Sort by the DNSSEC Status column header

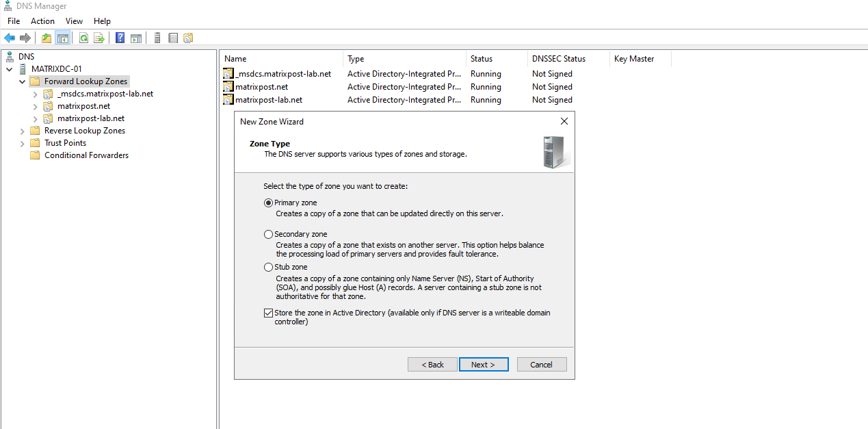coord(568,59)
